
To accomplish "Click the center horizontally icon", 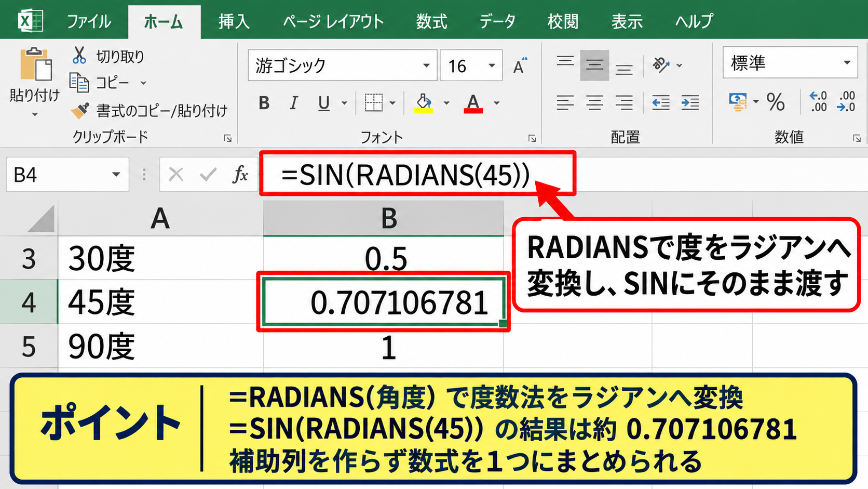I will click(x=594, y=102).
